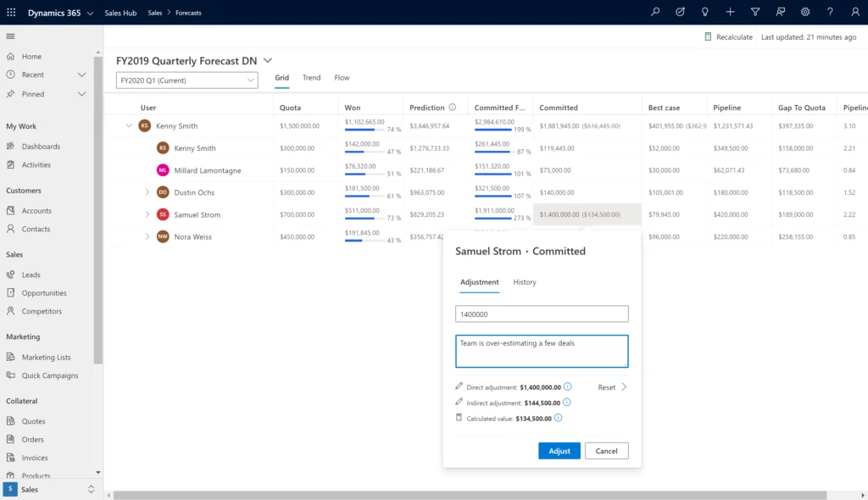868x500 pixels.
Task: Open the app launcher waffle icon
Action: point(11,13)
